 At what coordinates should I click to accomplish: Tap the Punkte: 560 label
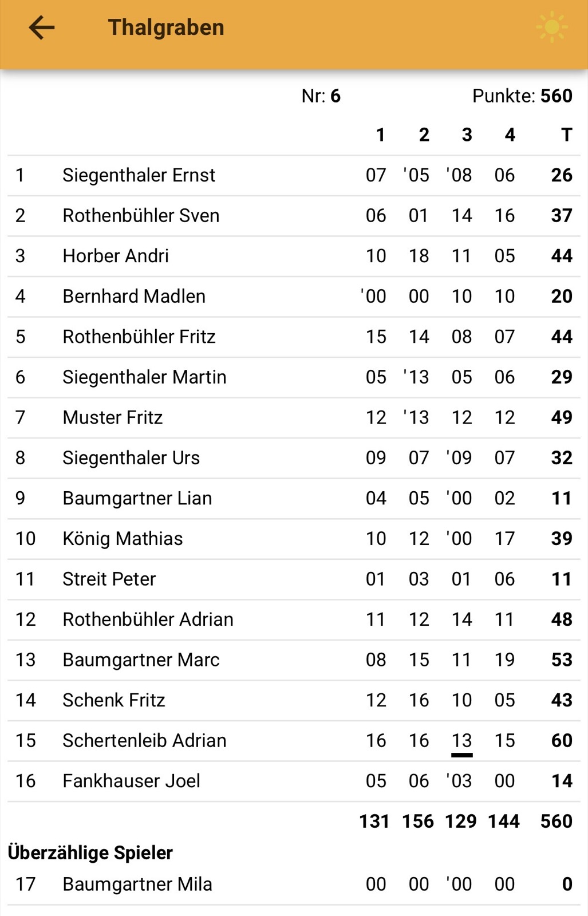click(522, 96)
